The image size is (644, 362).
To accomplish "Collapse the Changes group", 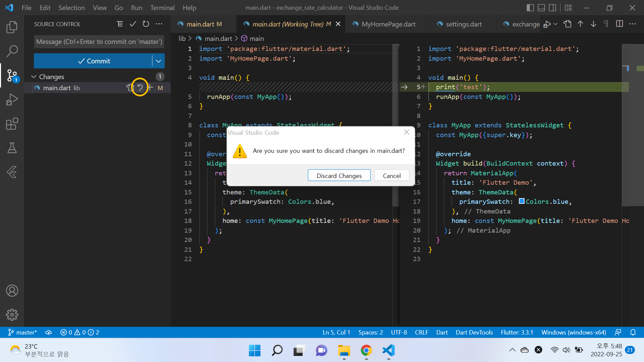I will (x=34, y=77).
